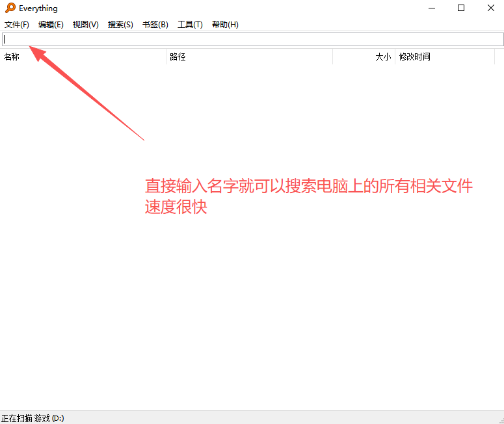The width and height of the screenshot is (504, 424).
Task: Click the Everything app icon in title bar
Action: [x=10, y=8]
